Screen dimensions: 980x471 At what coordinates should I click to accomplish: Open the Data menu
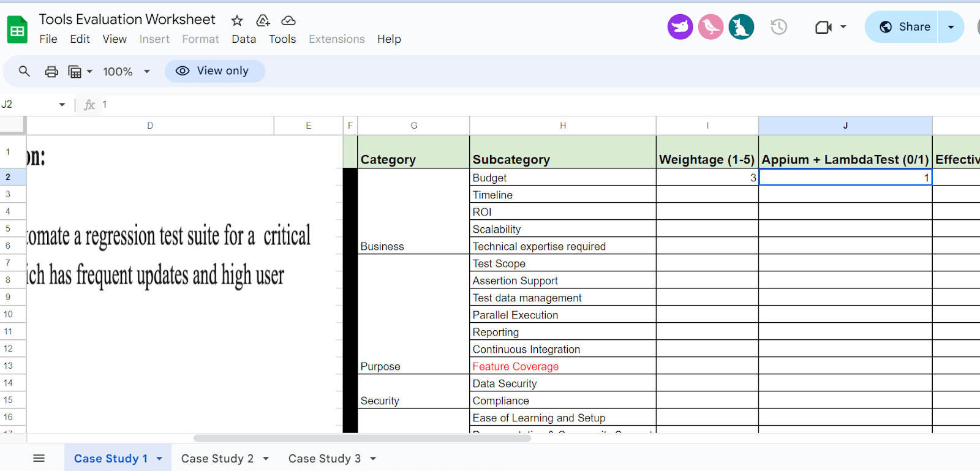pos(244,39)
